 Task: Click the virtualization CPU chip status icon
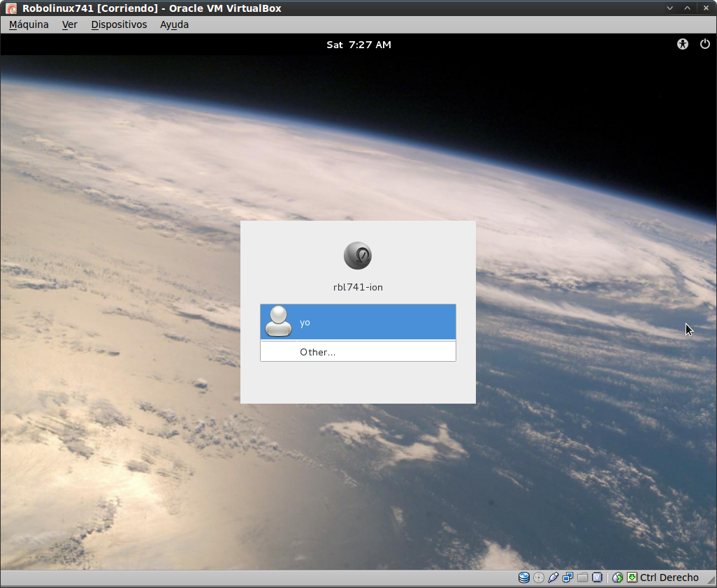pos(597,578)
